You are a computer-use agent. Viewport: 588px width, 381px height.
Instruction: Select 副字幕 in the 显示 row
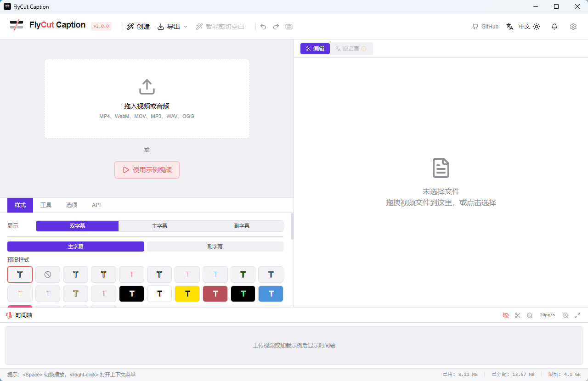click(x=242, y=226)
